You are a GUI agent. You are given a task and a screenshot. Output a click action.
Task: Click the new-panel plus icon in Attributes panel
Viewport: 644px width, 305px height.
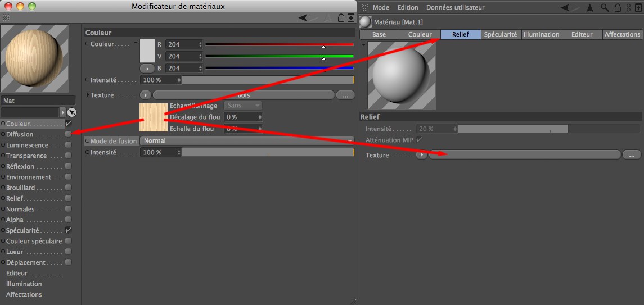638,8
